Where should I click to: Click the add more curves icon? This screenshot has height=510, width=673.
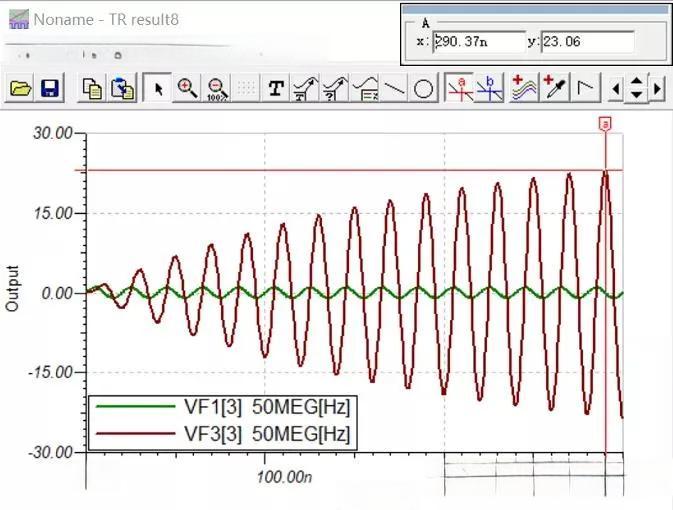click(524, 88)
